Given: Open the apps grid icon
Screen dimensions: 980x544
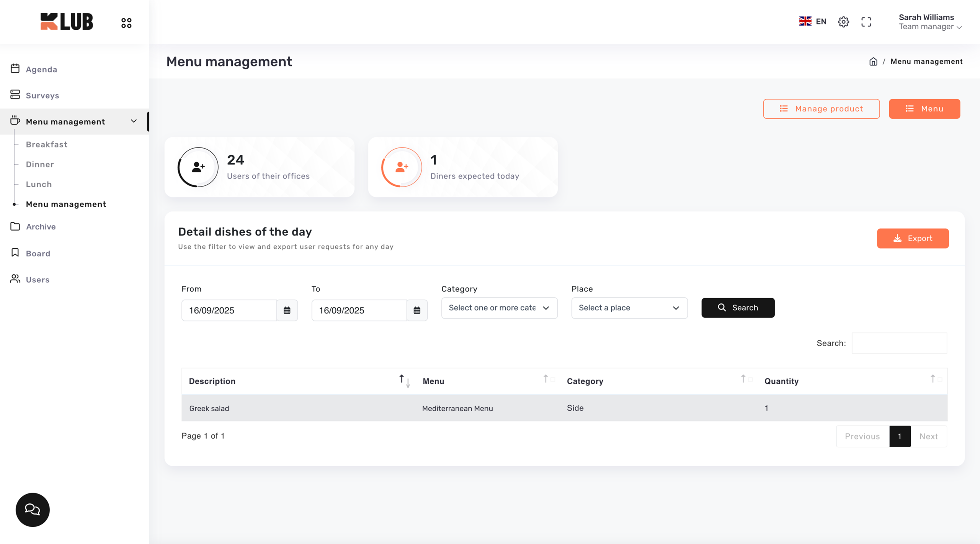Looking at the screenshot, I should point(126,23).
